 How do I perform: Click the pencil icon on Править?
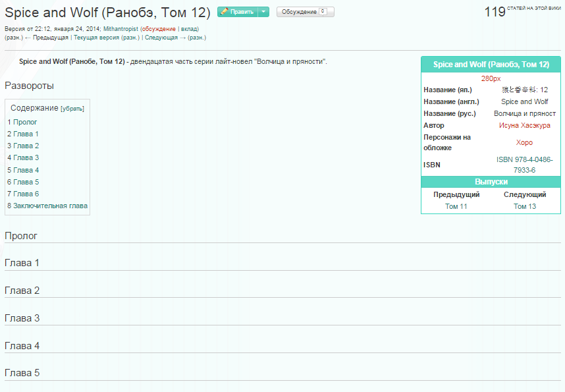(224, 12)
